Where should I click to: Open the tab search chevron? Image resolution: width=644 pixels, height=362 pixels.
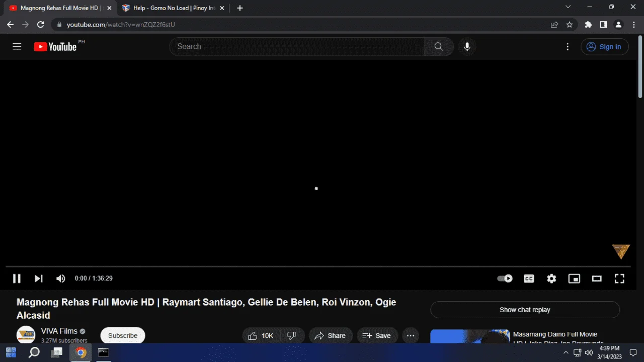pos(568,7)
